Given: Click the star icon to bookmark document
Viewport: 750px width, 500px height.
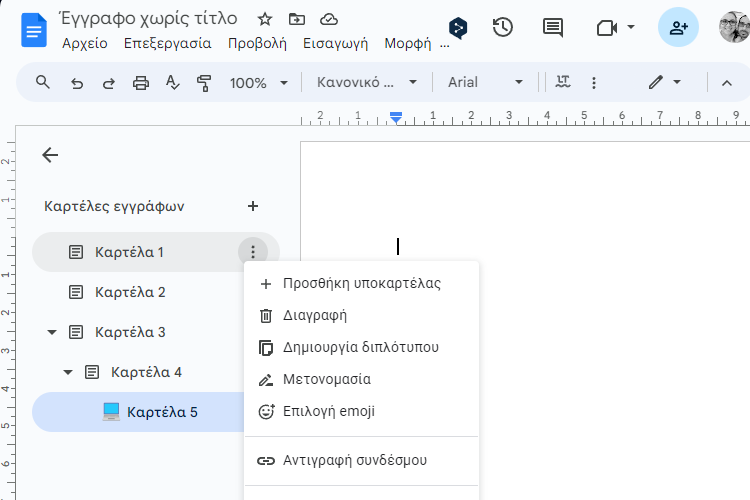Looking at the screenshot, I should coord(265,19).
